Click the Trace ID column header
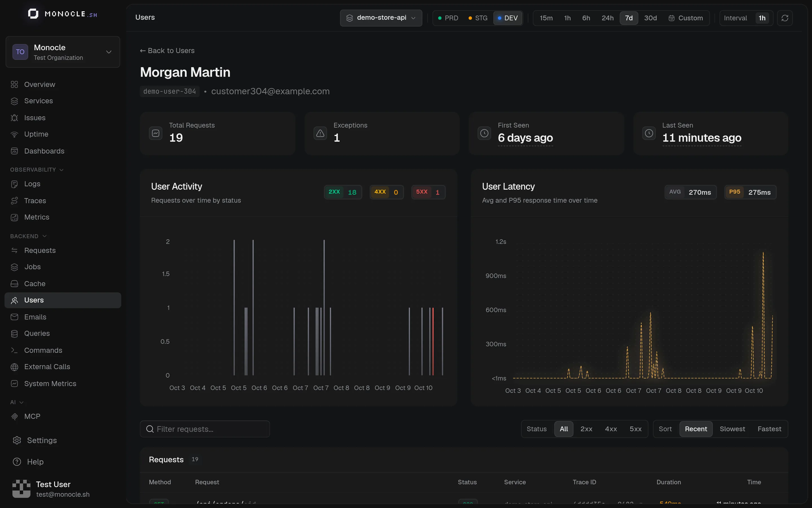812x508 pixels. pyautogui.click(x=584, y=483)
